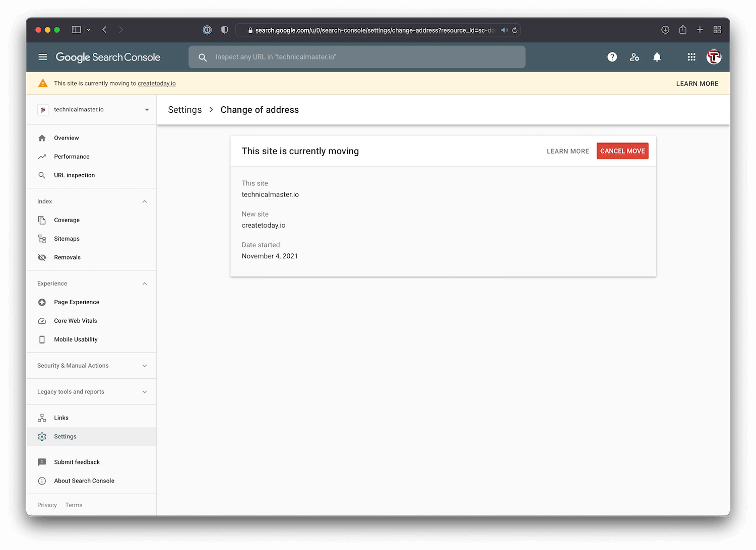Go back to the previous page
Image resolution: width=756 pixels, height=550 pixels.
coord(104,30)
